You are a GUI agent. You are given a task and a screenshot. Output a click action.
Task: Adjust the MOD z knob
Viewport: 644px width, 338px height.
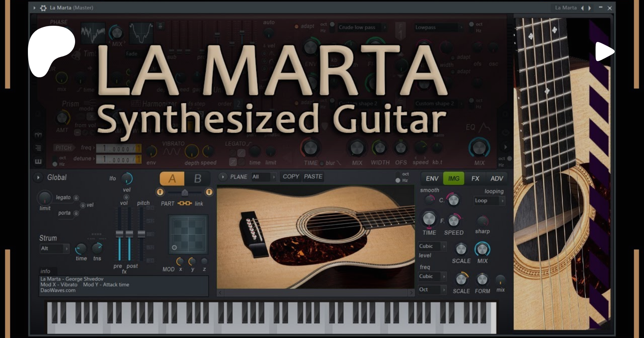204,261
